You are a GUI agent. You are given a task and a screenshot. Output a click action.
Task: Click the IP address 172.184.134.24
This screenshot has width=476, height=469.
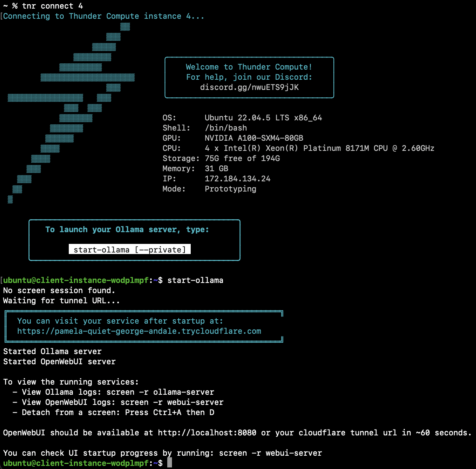(238, 179)
